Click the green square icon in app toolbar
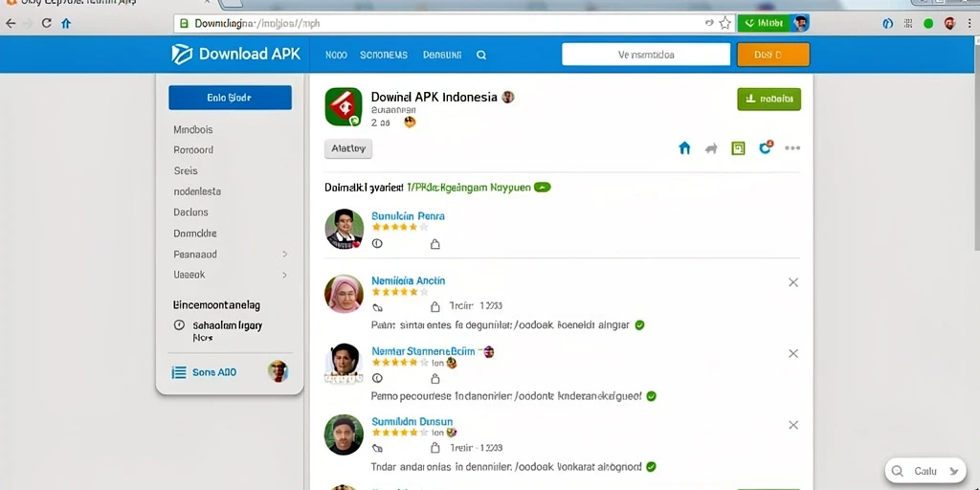Screen dimensions: 980x490 (x=738, y=148)
